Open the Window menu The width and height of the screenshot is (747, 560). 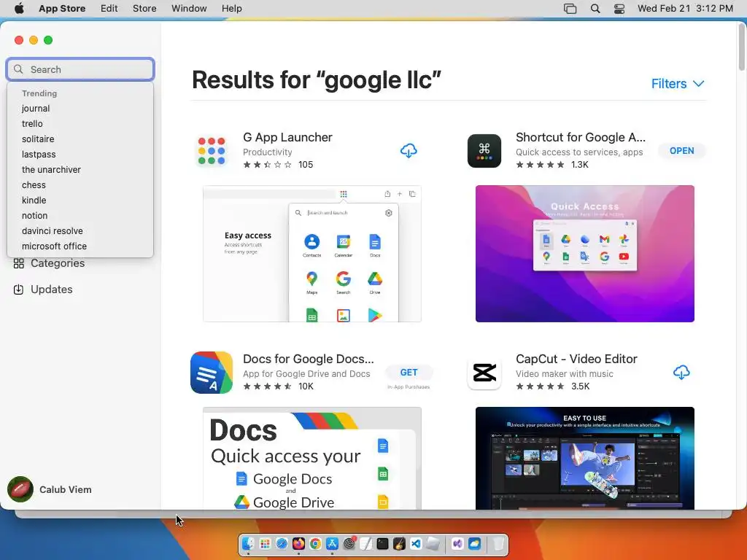point(189,9)
